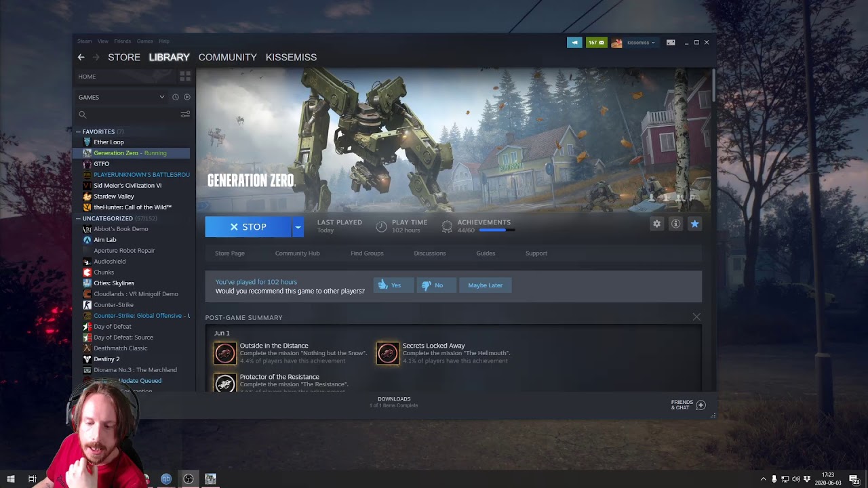Select theHunter: Call of the Wild

tap(132, 207)
